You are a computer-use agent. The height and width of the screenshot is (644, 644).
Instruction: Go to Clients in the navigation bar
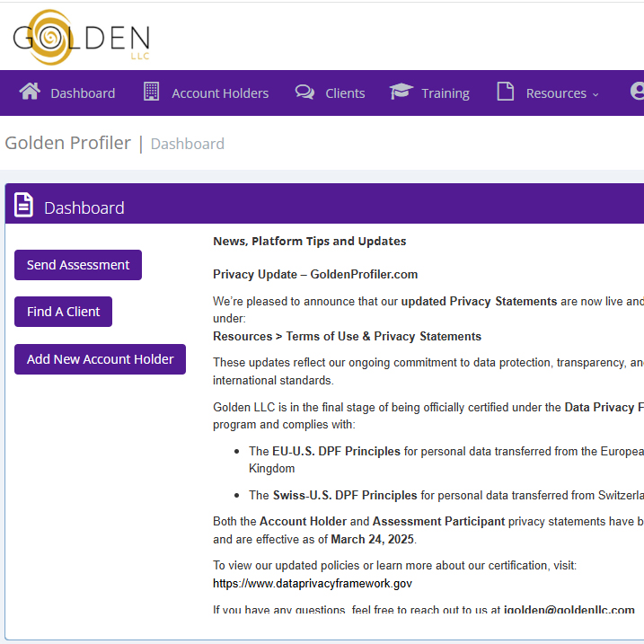tap(345, 93)
